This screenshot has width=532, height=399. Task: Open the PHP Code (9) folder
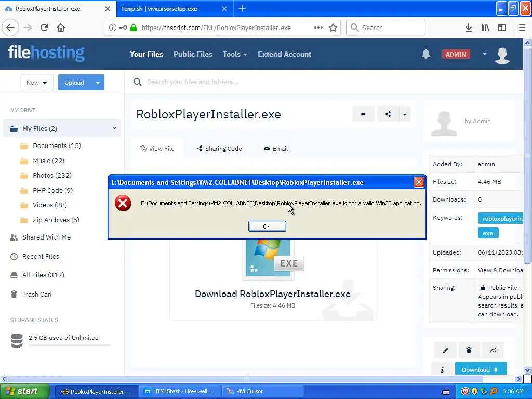click(x=52, y=190)
